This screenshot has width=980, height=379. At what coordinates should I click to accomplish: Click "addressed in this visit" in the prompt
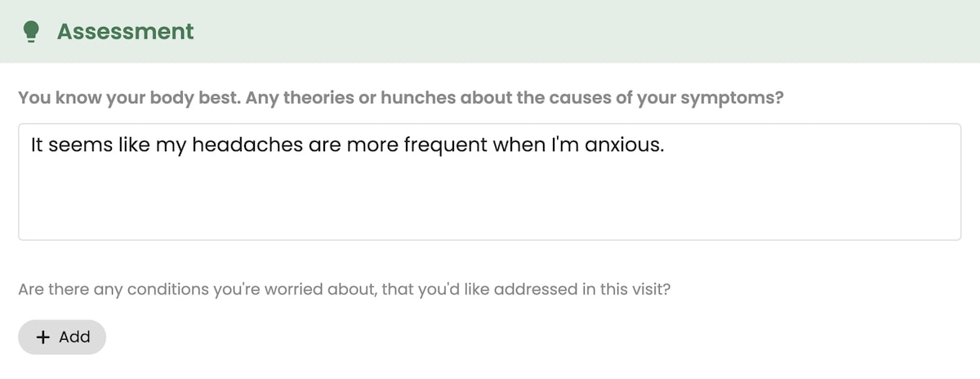[x=586, y=289]
